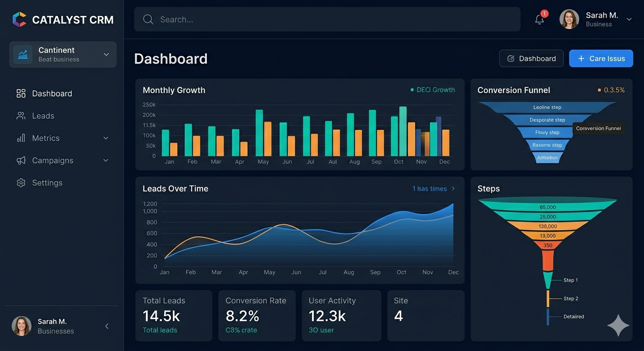644x351 pixels.
Task: Click the Conversion Funnel card title
Action: [x=514, y=90]
